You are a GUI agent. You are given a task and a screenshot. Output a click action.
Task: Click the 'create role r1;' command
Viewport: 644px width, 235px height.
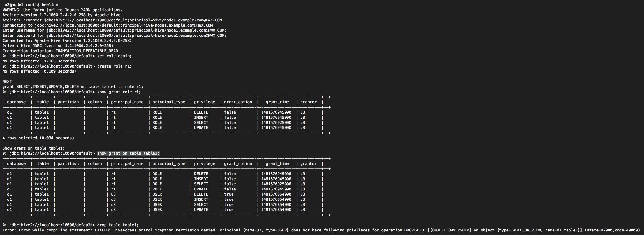(x=114, y=66)
